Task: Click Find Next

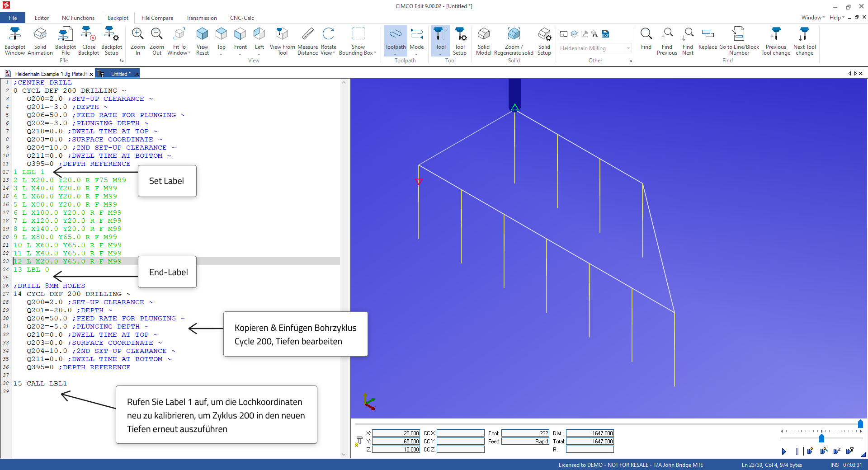Action: click(x=688, y=41)
